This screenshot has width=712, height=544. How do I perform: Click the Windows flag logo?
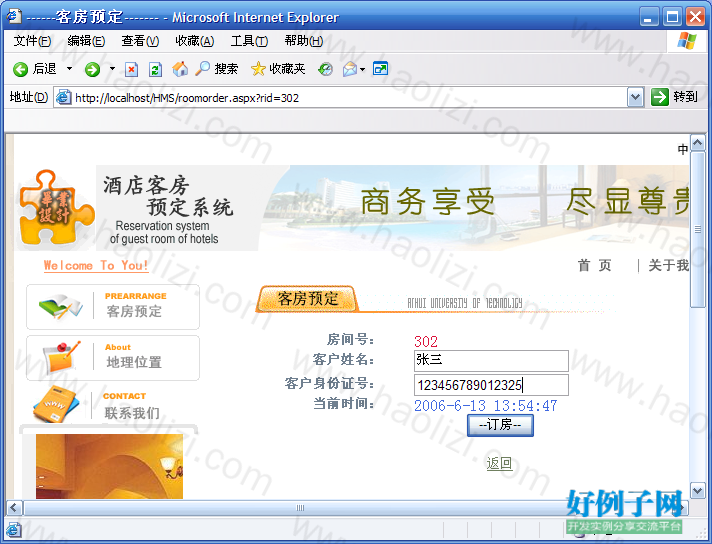[687, 41]
